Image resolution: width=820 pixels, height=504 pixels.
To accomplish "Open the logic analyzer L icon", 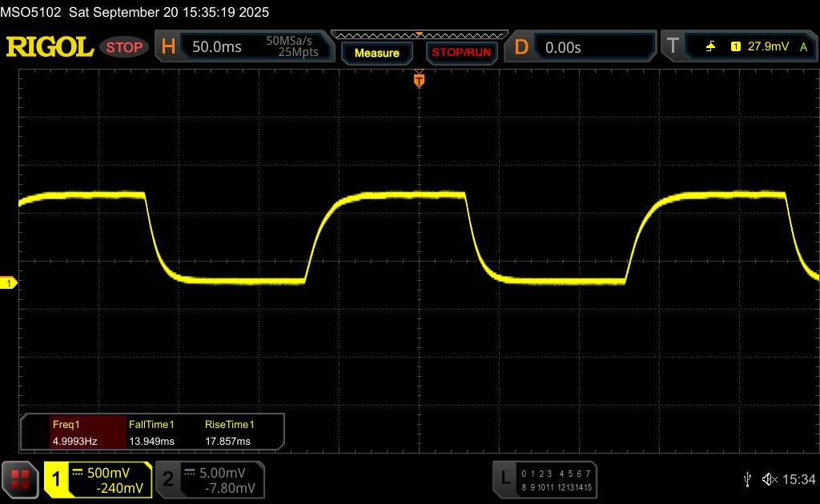I will pos(504,478).
